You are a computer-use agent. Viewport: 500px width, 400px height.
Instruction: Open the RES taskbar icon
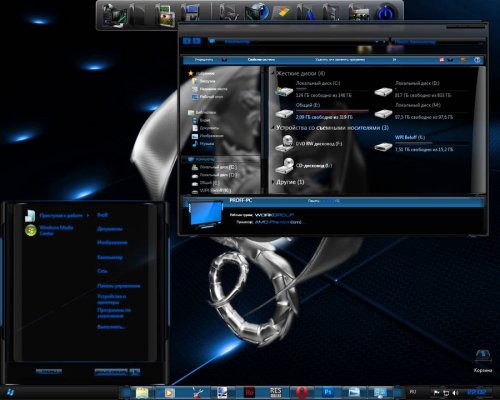click(x=276, y=392)
